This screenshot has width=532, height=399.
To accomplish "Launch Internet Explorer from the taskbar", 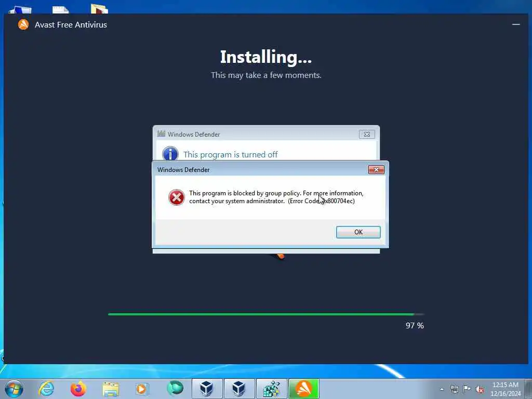I will (x=46, y=389).
